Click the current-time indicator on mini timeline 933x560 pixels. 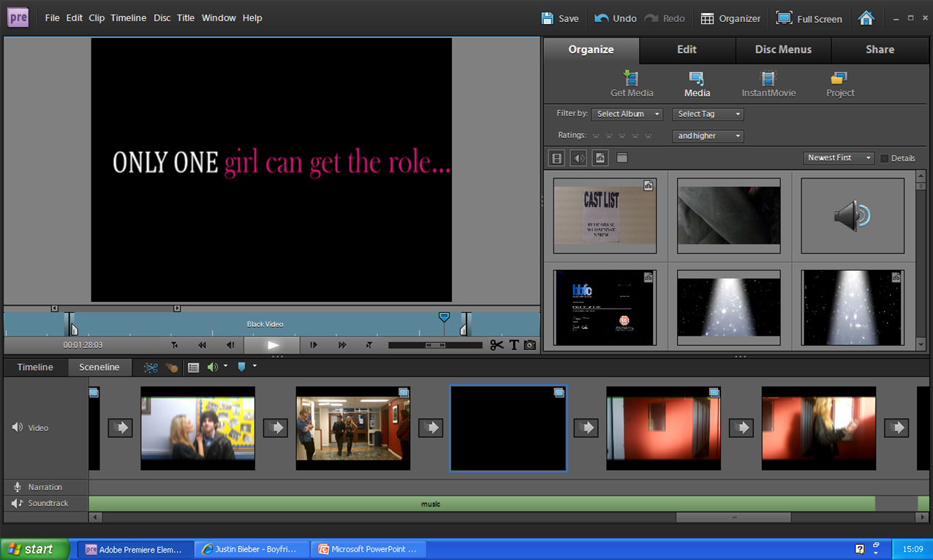tap(444, 317)
